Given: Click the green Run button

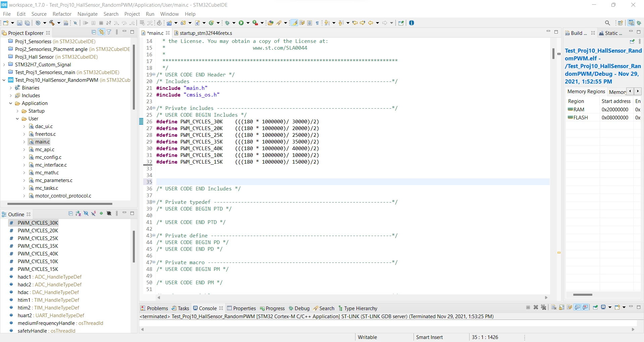Looking at the screenshot, I should tap(241, 23).
